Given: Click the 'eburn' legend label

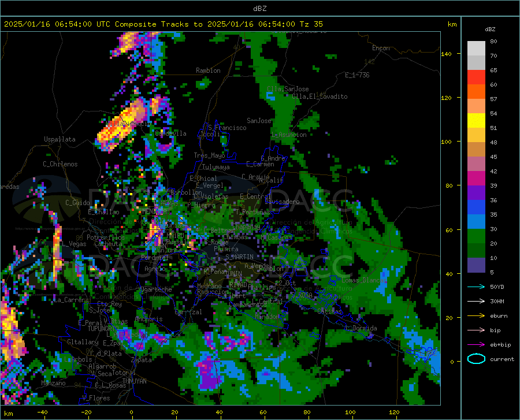Looking at the screenshot, I should point(499,315).
